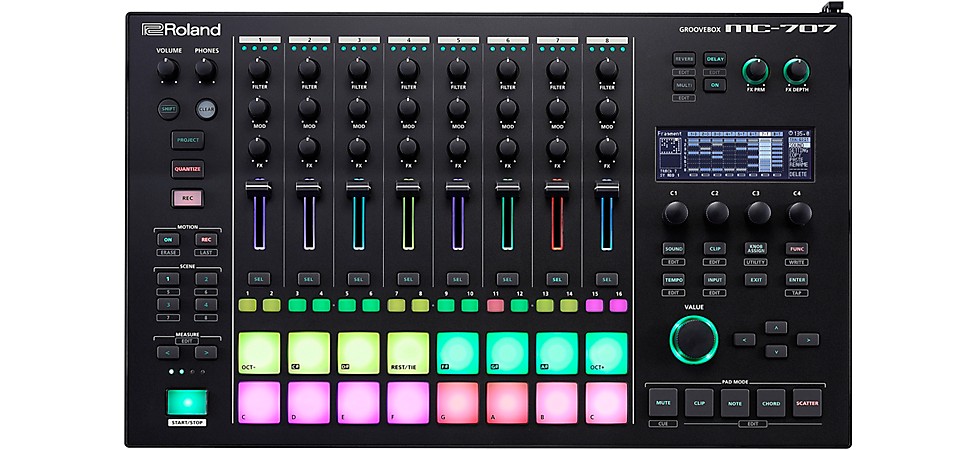Tap the REST/TIE pad
The image size is (976, 450).
408,353
